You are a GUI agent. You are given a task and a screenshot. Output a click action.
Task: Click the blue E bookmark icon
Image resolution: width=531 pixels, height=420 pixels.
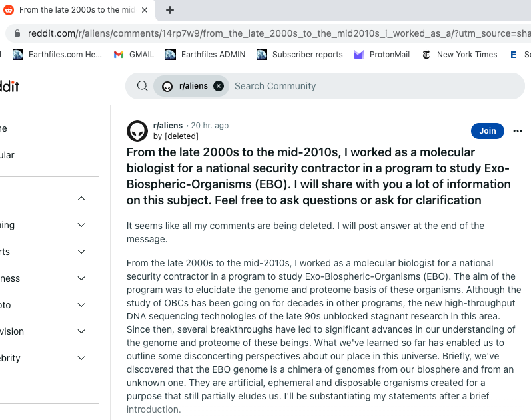point(514,55)
